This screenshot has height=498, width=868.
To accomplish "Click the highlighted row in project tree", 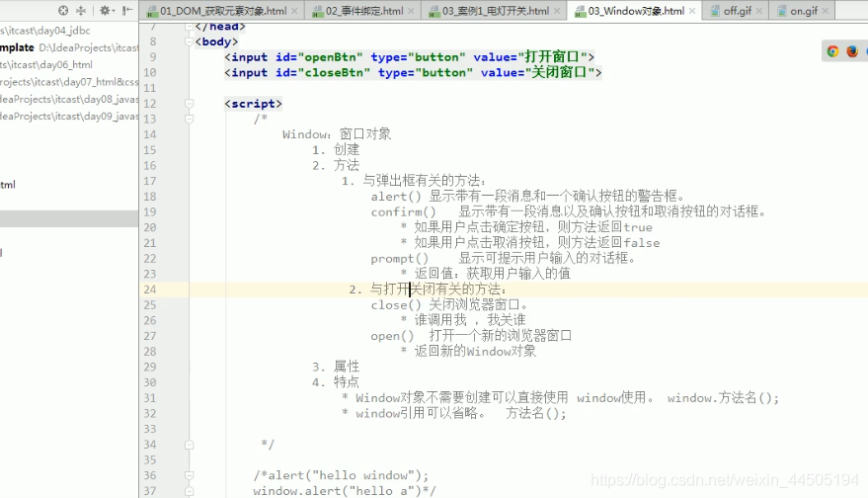I will click(x=69, y=218).
